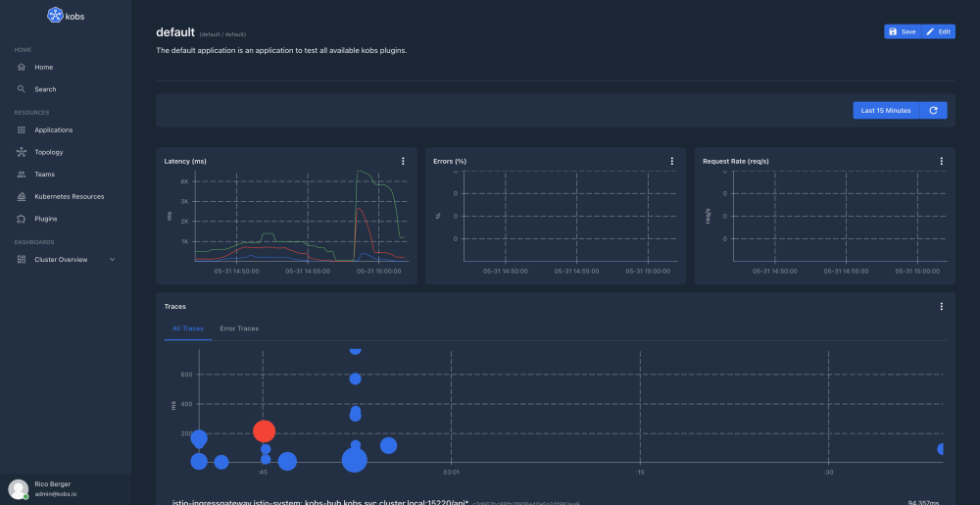Open the Teams page
The image size is (980, 505).
tap(44, 174)
